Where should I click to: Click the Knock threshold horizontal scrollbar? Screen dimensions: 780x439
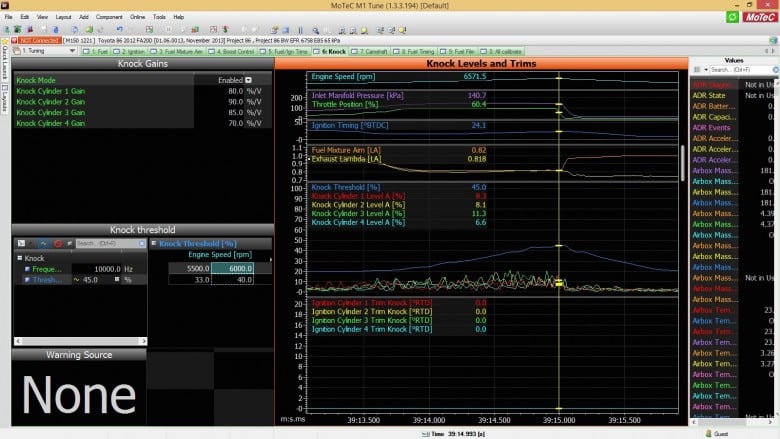point(80,341)
